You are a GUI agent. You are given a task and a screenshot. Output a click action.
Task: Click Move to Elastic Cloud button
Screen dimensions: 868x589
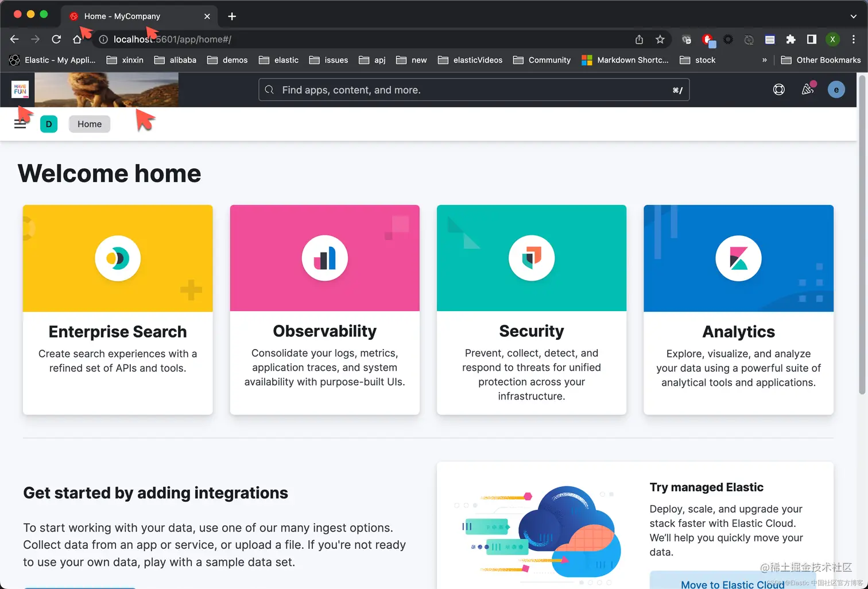pos(733,581)
